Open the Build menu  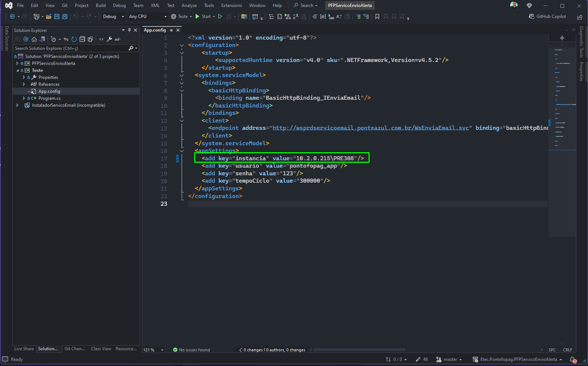click(101, 6)
